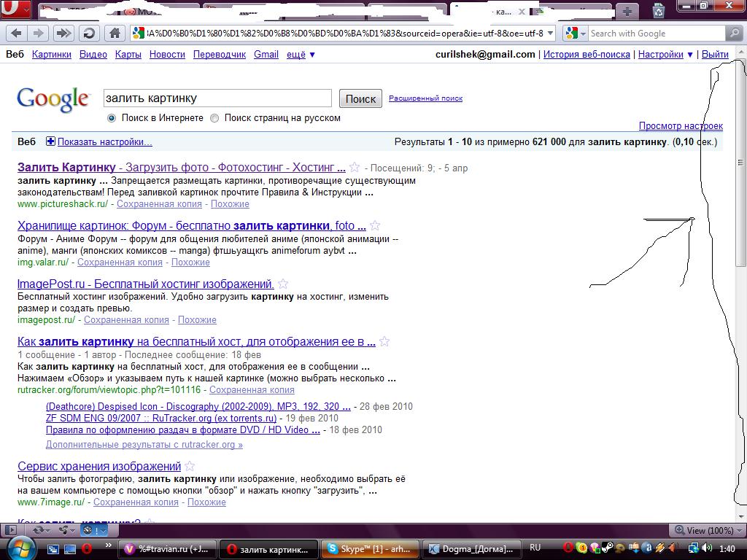This screenshot has height=560, width=747.
Task: Star the Как залить картинку rutracker result
Action: (x=384, y=341)
